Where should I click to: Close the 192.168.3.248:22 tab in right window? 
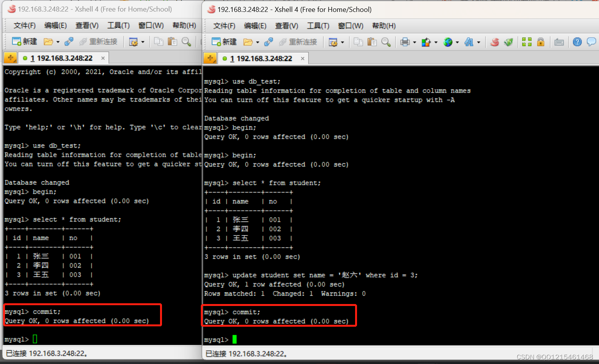[x=303, y=58]
